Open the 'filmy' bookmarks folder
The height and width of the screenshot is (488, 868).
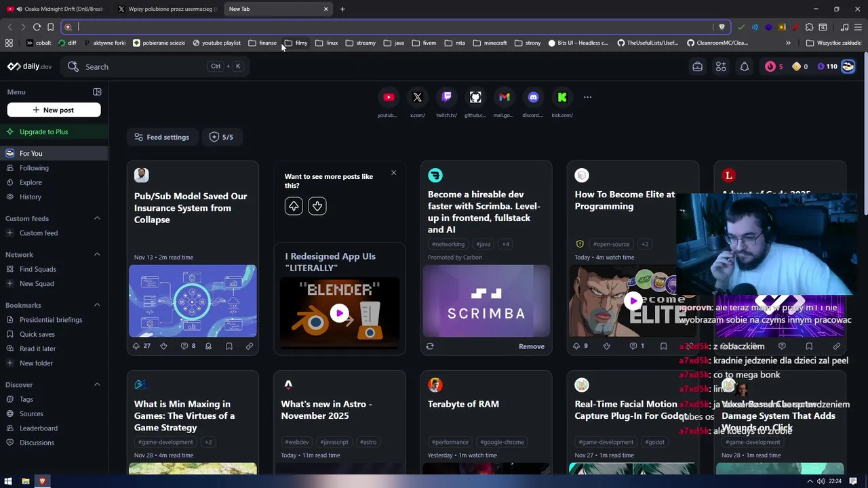pyautogui.click(x=296, y=43)
